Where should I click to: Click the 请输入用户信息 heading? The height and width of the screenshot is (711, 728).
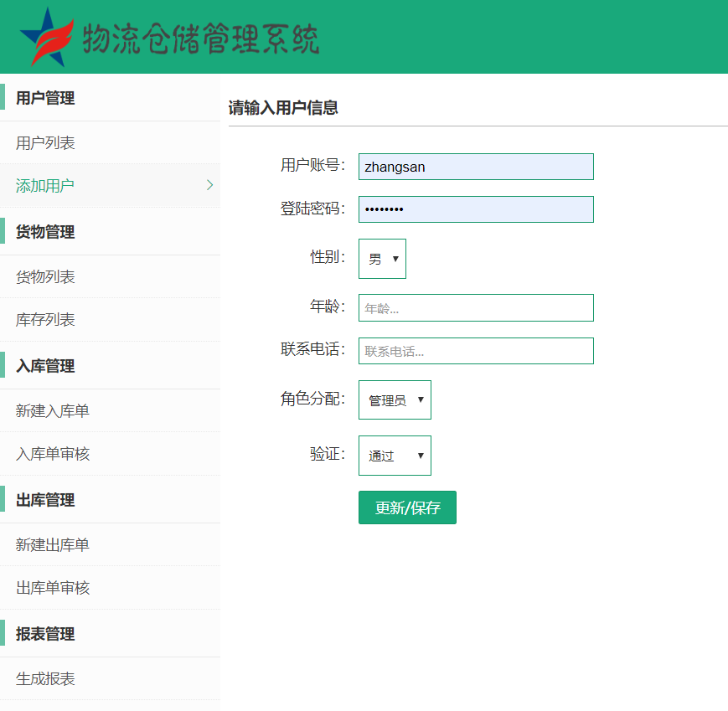(x=283, y=108)
